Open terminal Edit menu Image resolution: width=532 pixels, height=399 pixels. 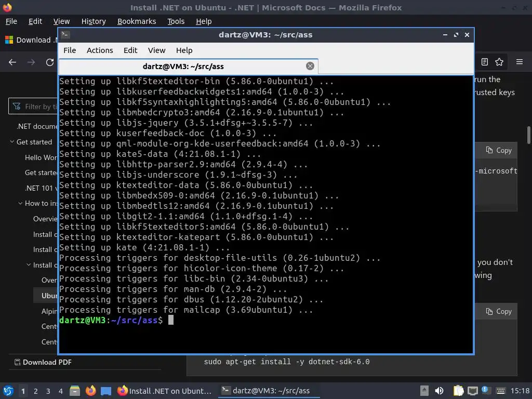coord(130,50)
